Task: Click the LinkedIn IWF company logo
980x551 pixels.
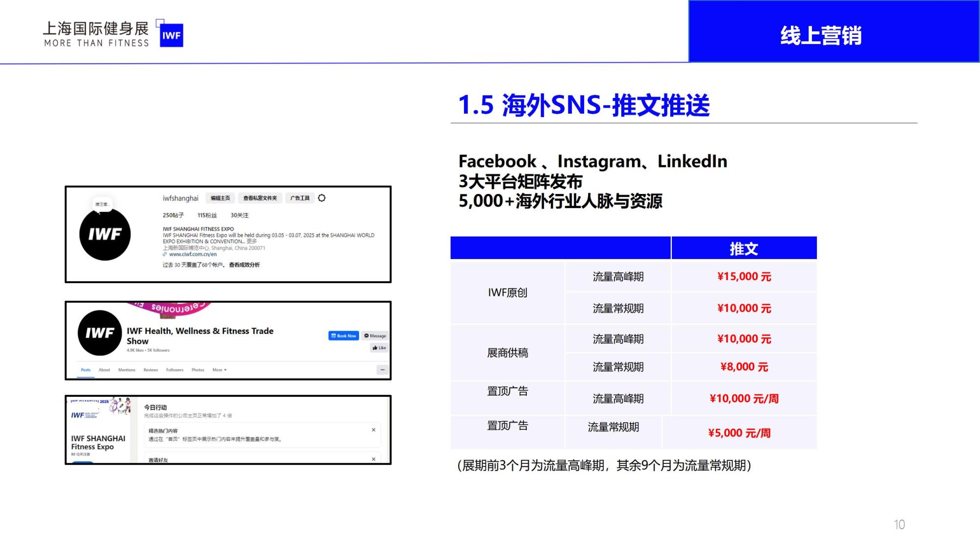Action: point(85,415)
